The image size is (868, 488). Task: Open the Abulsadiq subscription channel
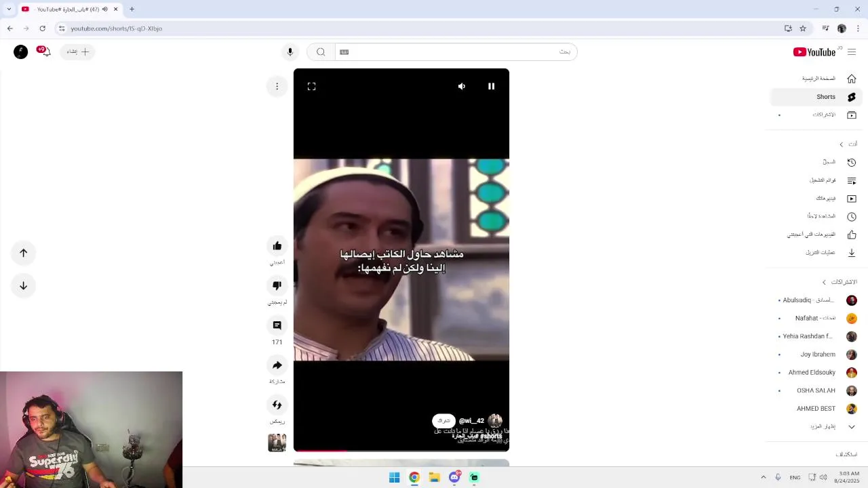816,300
